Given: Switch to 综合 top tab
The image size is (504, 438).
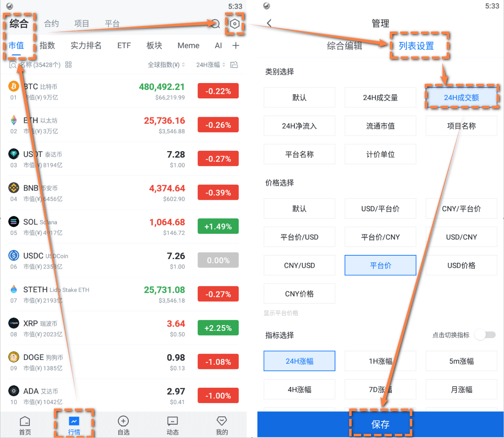Looking at the screenshot, I should tap(19, 24).
